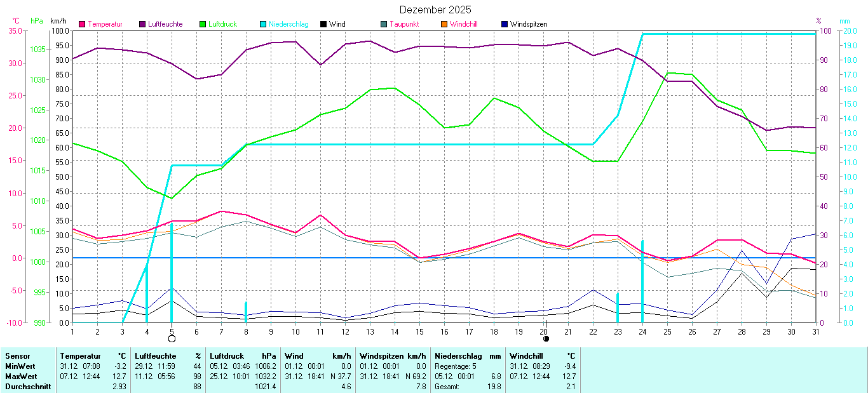Click the Temperatur legend text
Screen dimensions: 868x393
coord(105,24)
